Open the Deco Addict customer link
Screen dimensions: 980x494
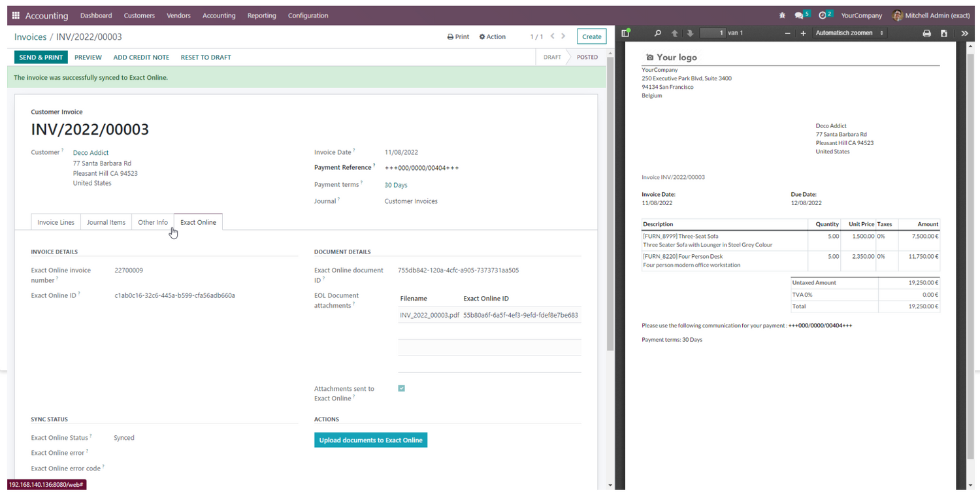point(91,153)
